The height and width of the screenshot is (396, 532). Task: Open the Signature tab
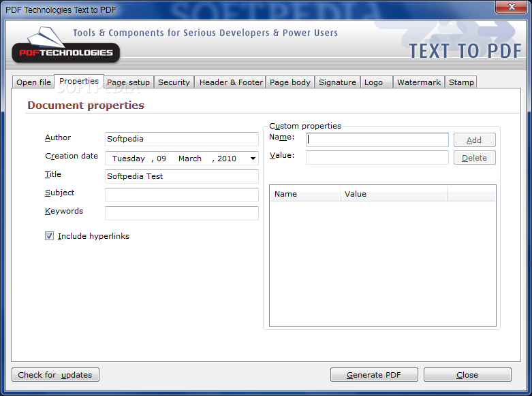click(337, 82)
